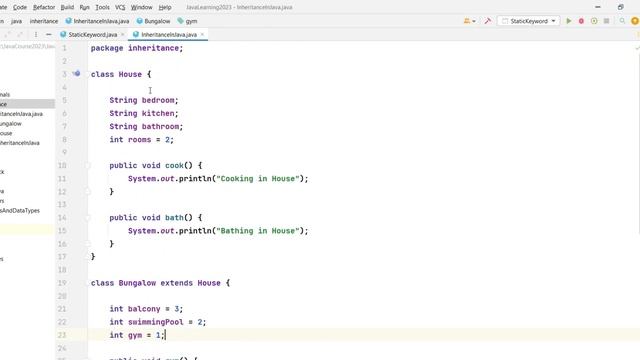Open the Window menu
Viewport: 640px width, 360px height.
click(141, 7)
